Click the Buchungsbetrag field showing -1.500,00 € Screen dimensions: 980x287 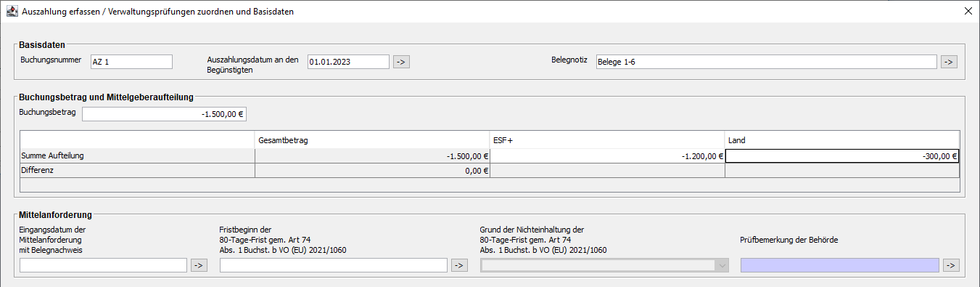165,113
